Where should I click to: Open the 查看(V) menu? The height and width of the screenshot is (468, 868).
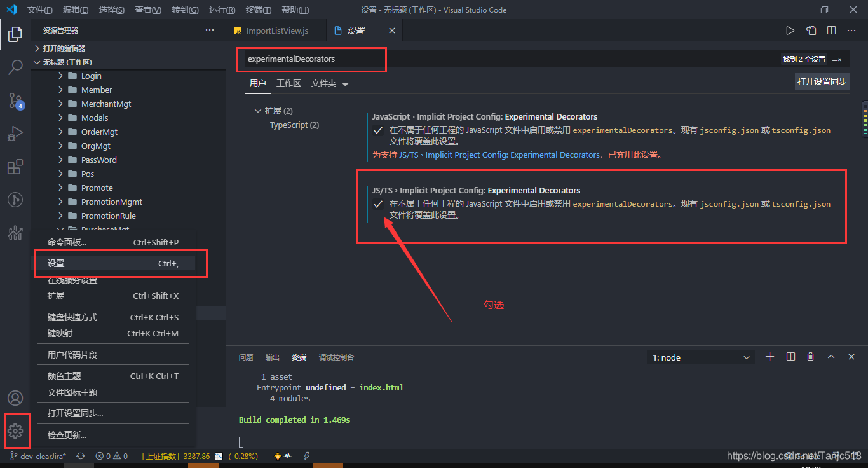[x=148, y=10]
